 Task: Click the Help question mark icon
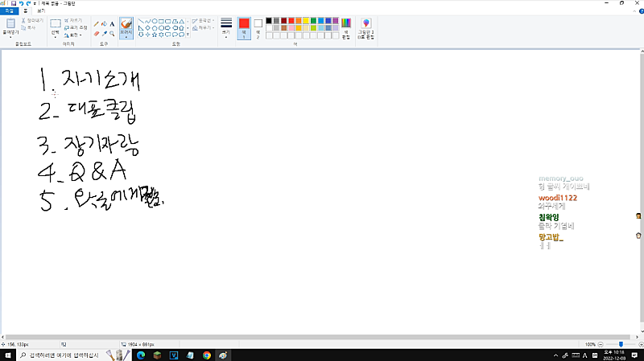coord(641,11)
